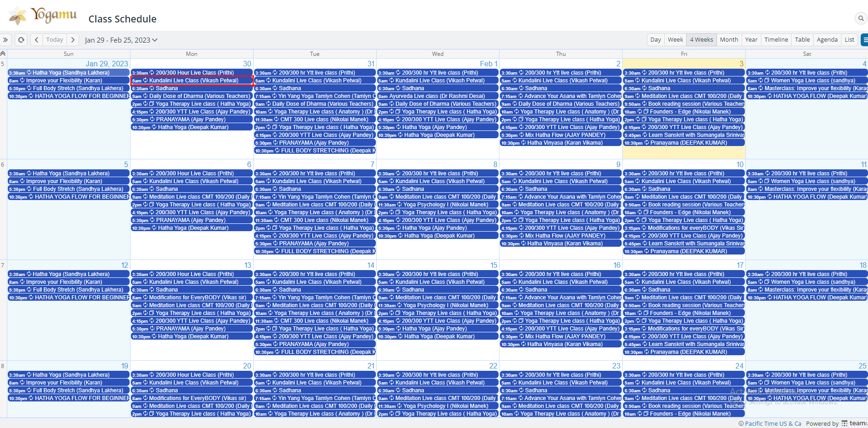Open Founders - Edge event on Feb 3
Image resolution: width=868 pixels, height=428 pixels.
tap(684, 112)
